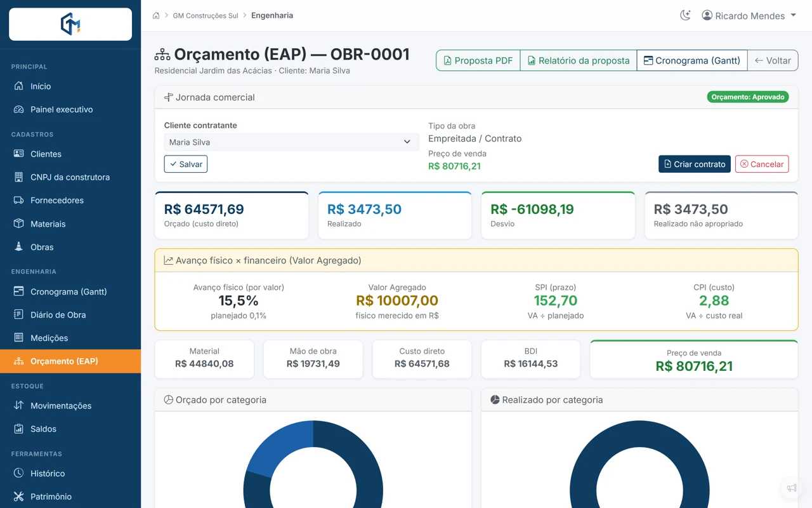Click the red Cancelar button
The image size is (812, 508).
pyautogui.click(x=762, y=164)
